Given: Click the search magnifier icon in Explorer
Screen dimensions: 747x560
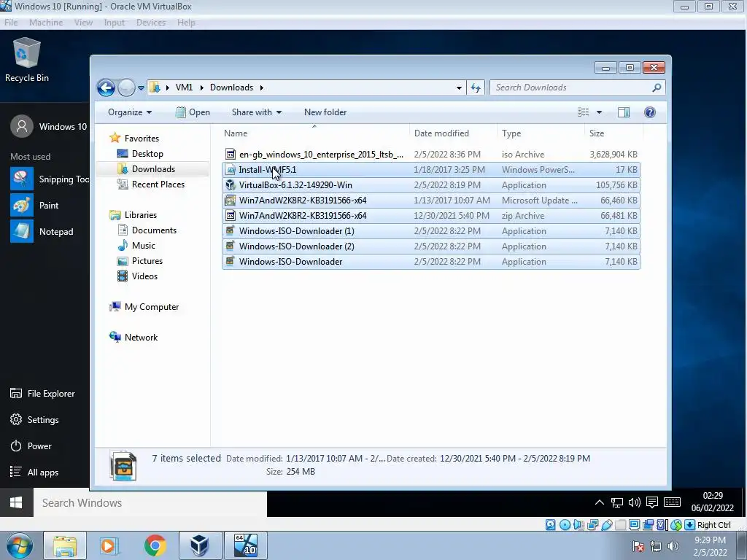Looking at the screenshot, I should point(657,87).
